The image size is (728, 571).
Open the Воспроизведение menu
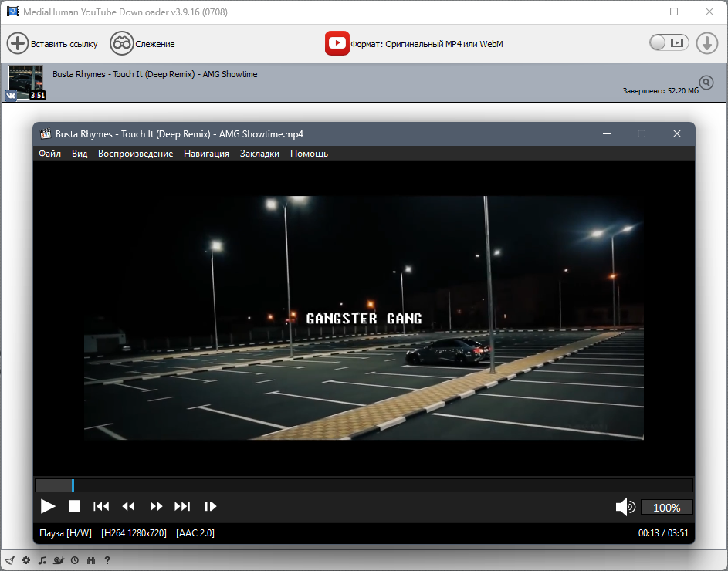click(x=136, y=154)
